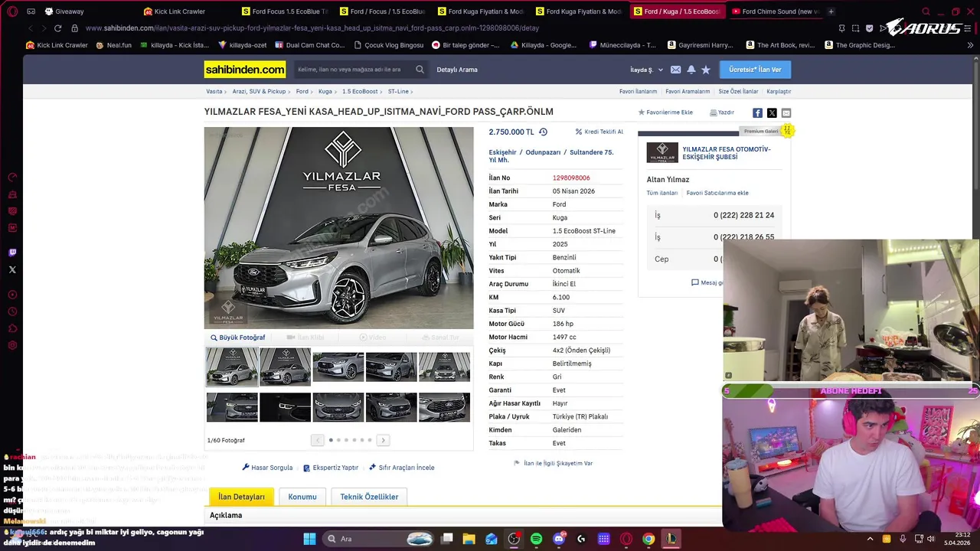Switch to Ford Chime Sound browser tab

776,11
